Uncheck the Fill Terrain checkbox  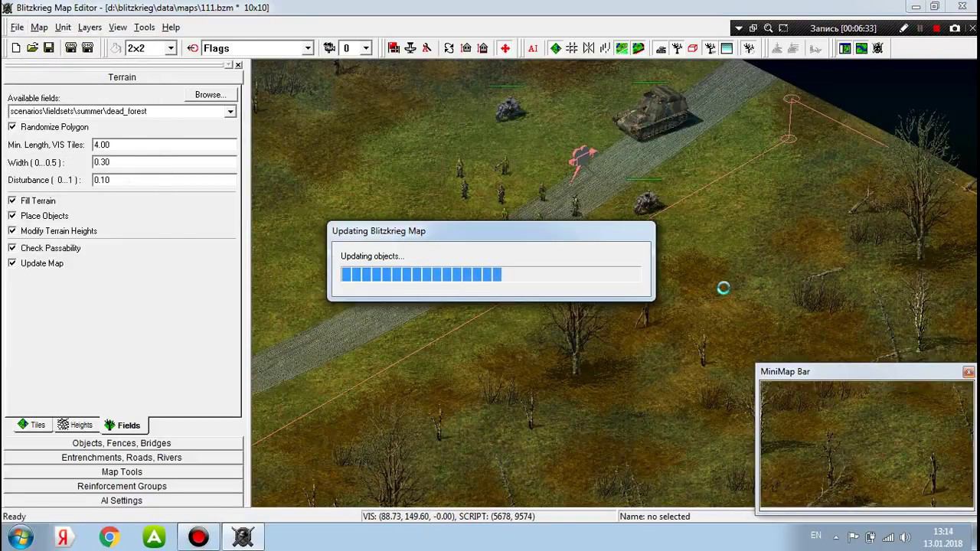point(12,201)
